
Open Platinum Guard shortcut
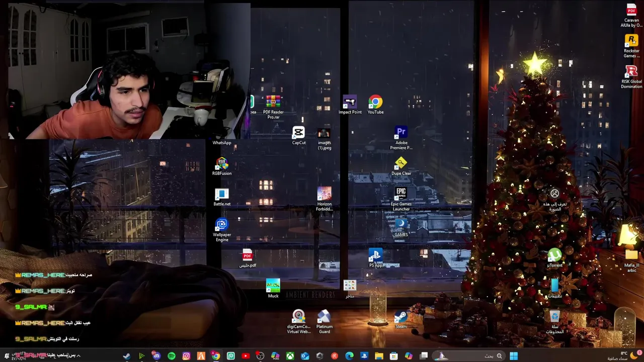pyautogui.click(x=324, y=322)
